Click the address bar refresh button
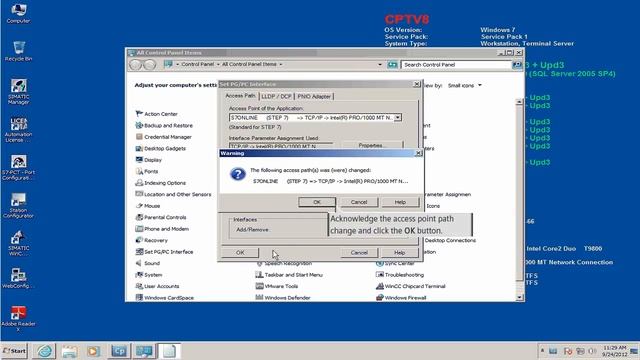This screenshot has width=640, height=360. (x=392, y=64)
